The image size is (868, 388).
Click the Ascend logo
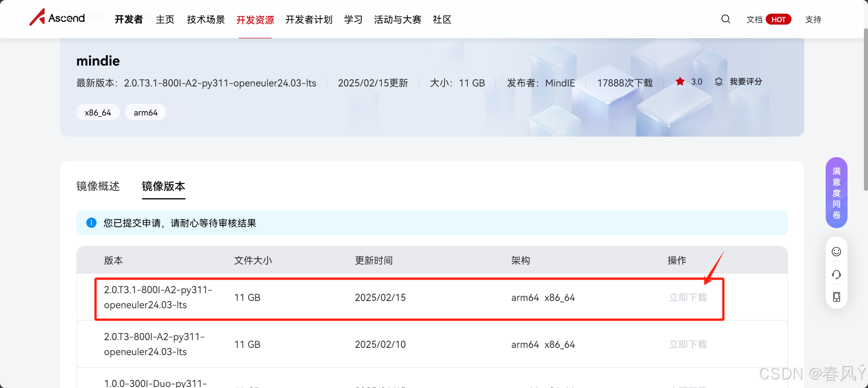[57, 18]
